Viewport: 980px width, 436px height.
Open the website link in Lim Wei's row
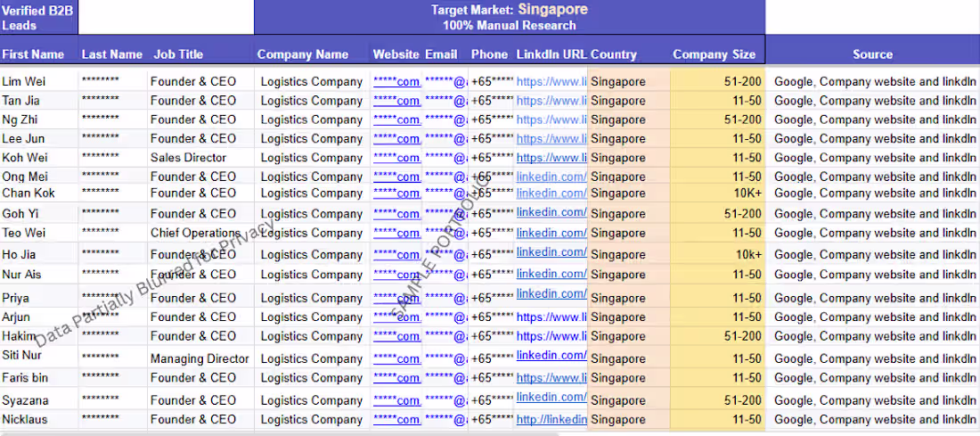tap(396, 82)
